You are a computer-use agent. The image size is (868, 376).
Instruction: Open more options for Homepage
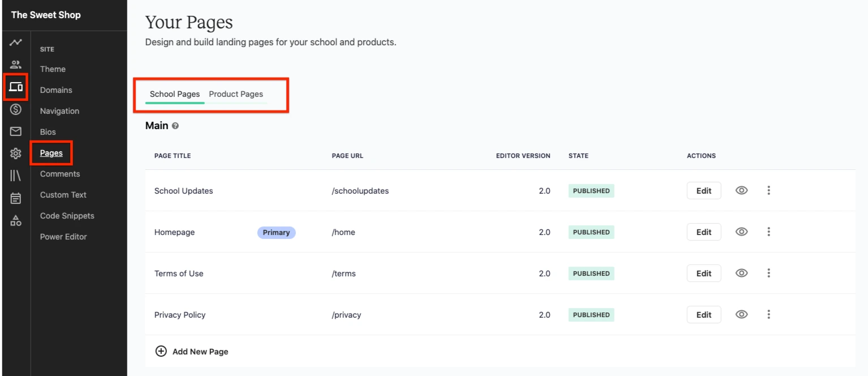[768, 232]
